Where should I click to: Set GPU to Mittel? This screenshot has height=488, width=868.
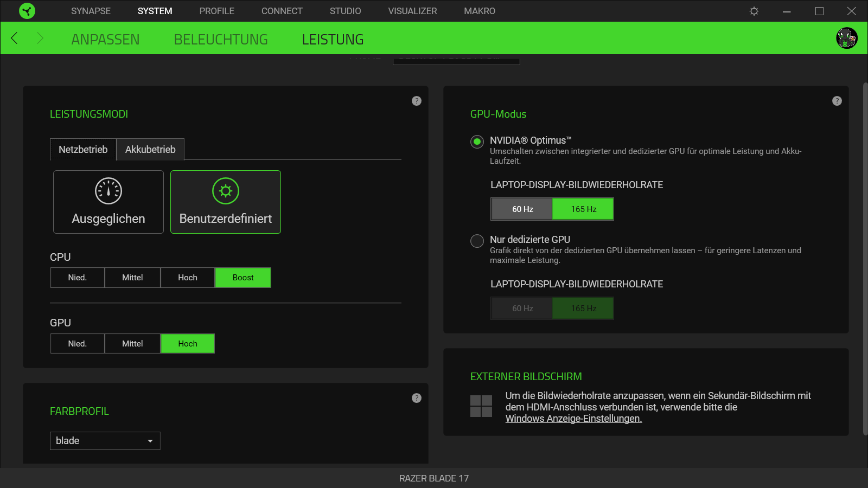pyautogui.click(x=132, y=344)
